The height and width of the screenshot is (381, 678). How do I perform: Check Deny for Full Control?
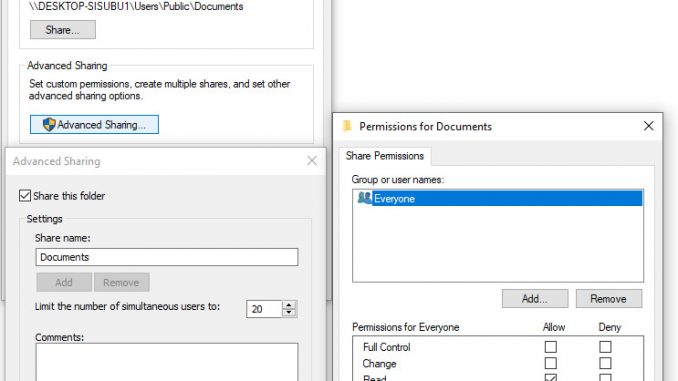[605, 347]
